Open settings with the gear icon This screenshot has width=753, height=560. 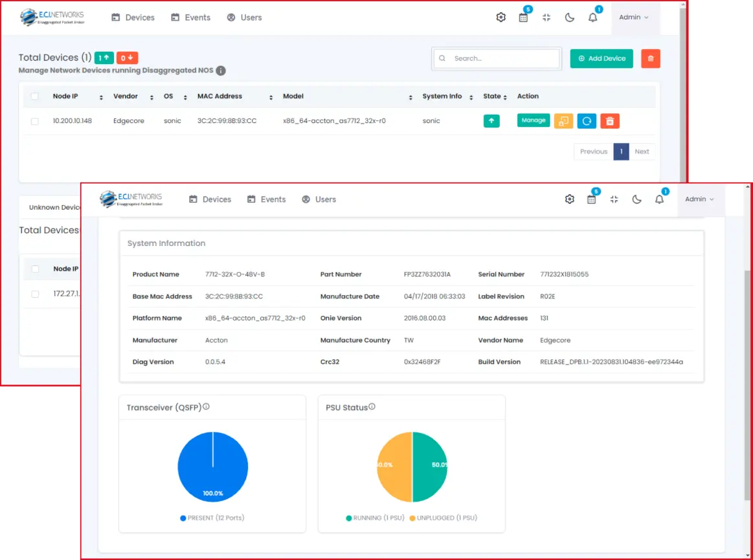(x=500, y=17)
